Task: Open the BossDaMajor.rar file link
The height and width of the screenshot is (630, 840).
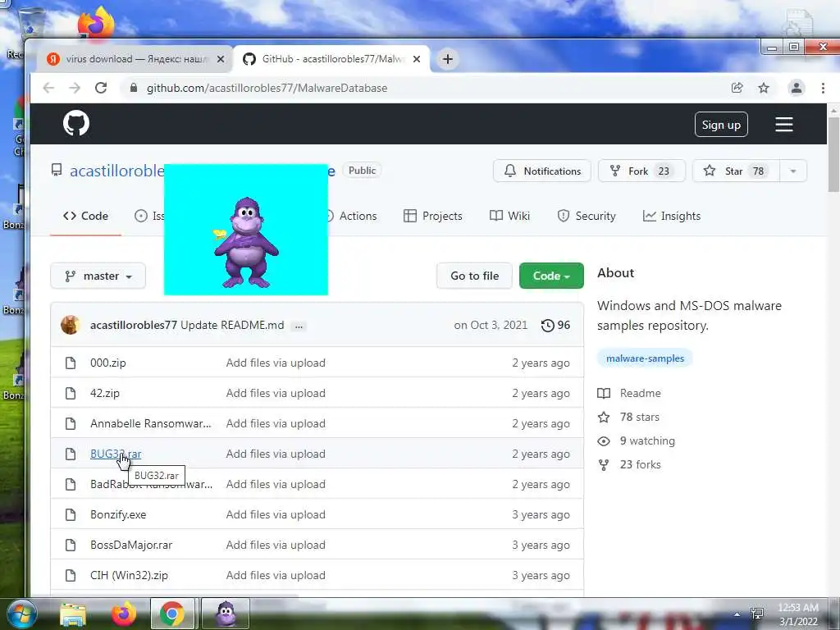Action: point(131,545)
